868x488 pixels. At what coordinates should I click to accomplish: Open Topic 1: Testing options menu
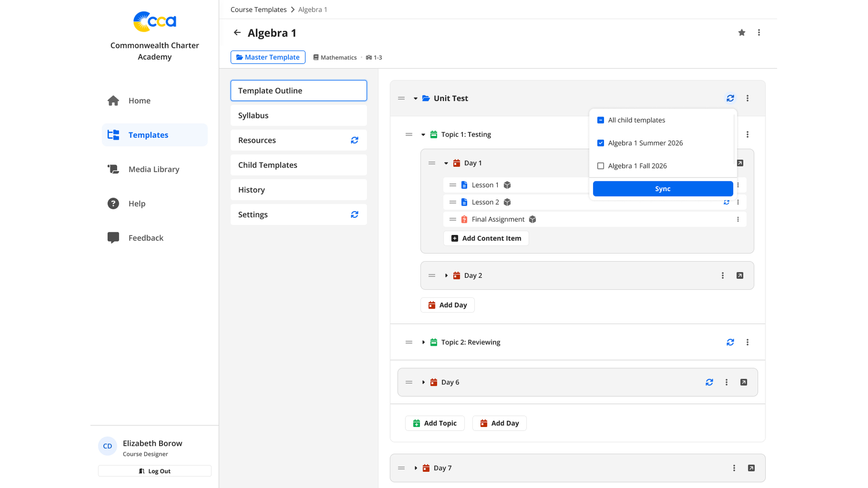[x=747, y=134]
